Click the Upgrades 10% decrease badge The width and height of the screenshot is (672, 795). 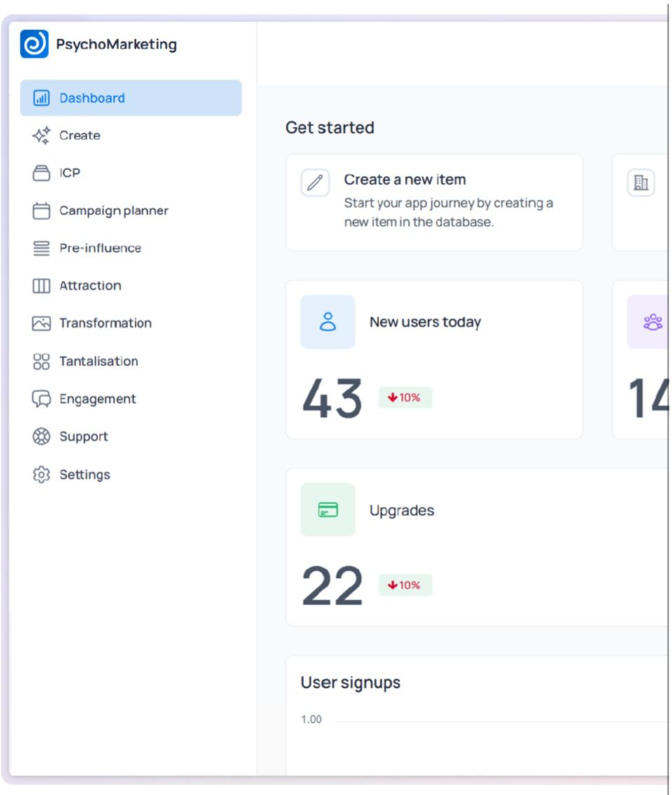[x=405, y=585]
